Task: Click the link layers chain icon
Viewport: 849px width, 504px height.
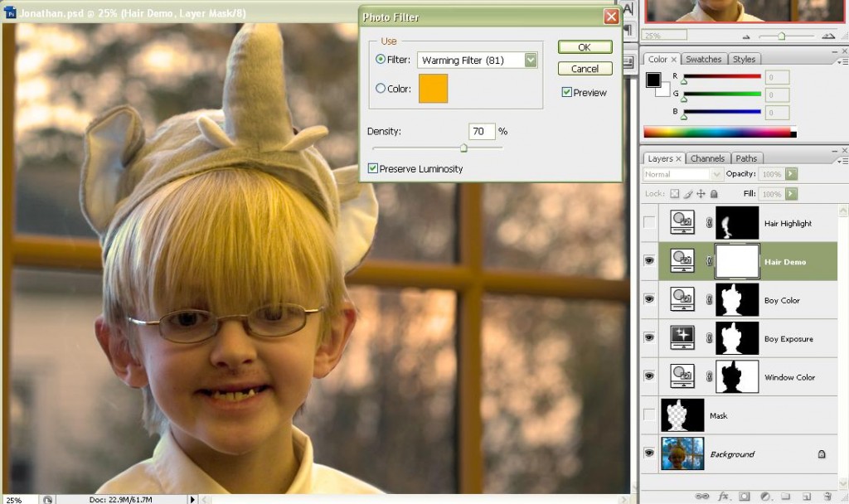Action: (701, 496)
